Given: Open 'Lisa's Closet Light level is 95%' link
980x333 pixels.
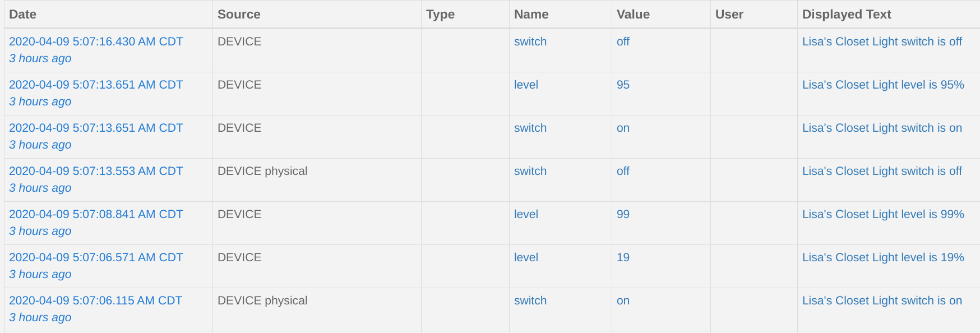Looking at the screenshot, I should click(883, 85).
